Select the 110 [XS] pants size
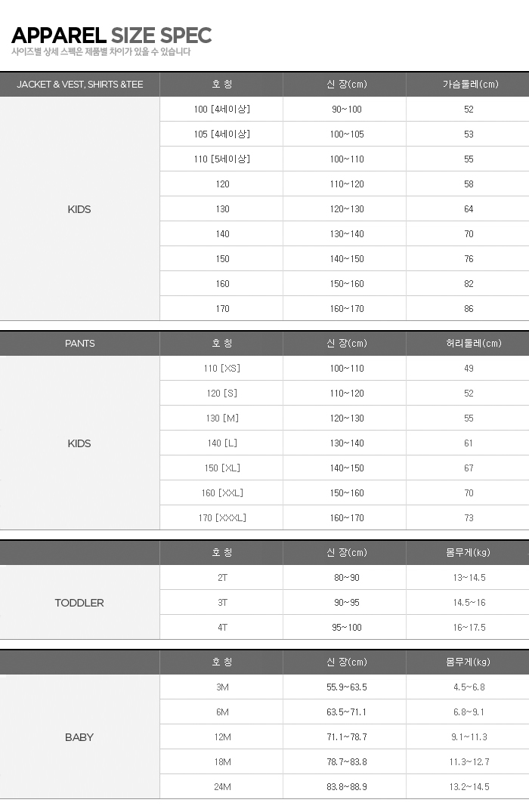 pos(221,369)
